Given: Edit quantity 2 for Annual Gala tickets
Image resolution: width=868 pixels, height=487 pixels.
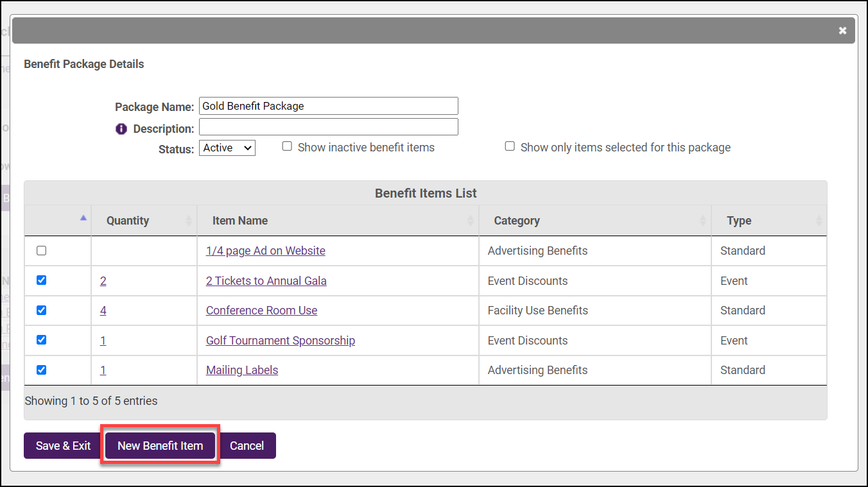Looking at the screenshot, I should (x=103, y=281).
